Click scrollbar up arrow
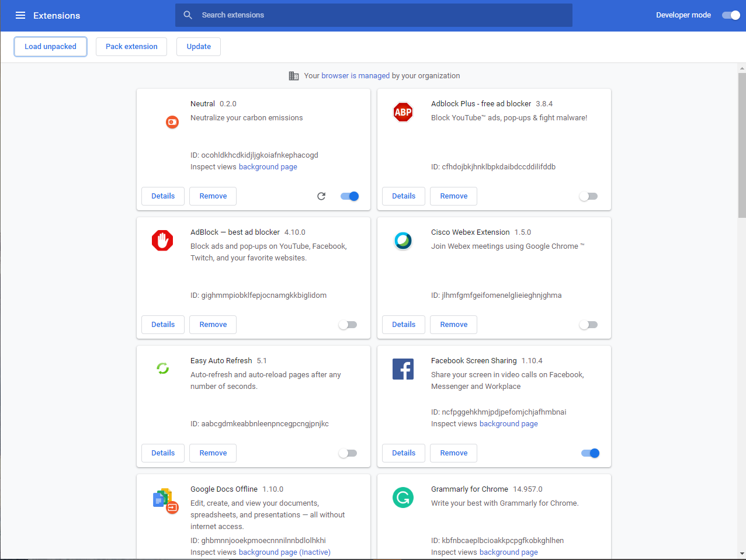This screenshot has height=560, width=746. 742,68
